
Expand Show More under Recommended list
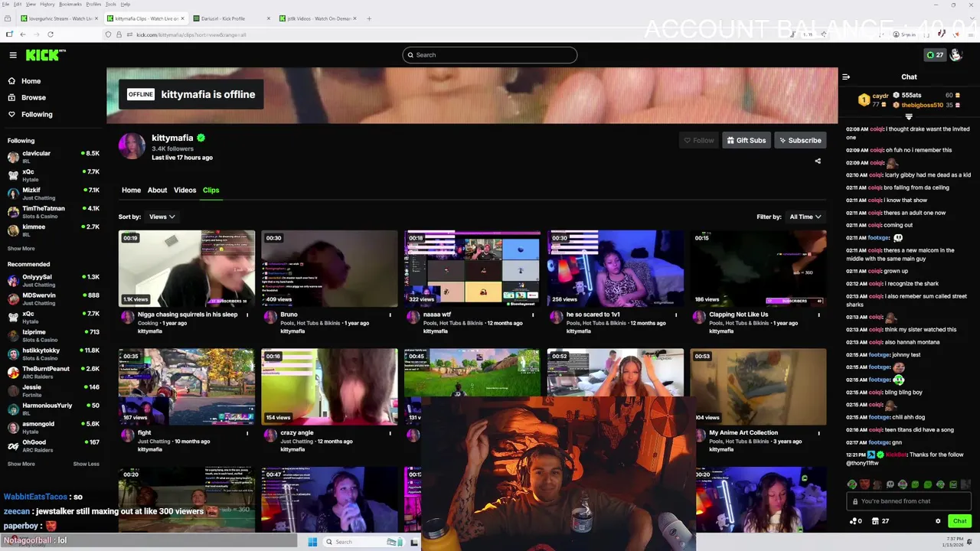[x=21, y=464]
